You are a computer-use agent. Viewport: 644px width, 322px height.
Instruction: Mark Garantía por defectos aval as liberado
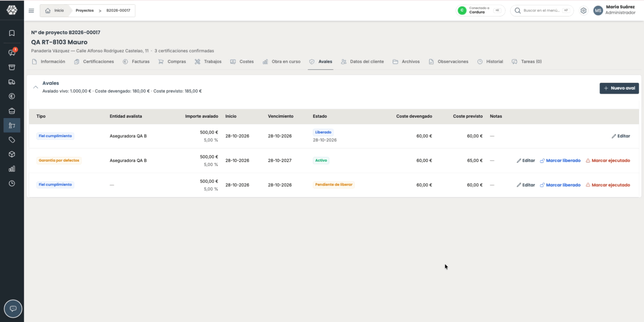click(x=560, y=161)
